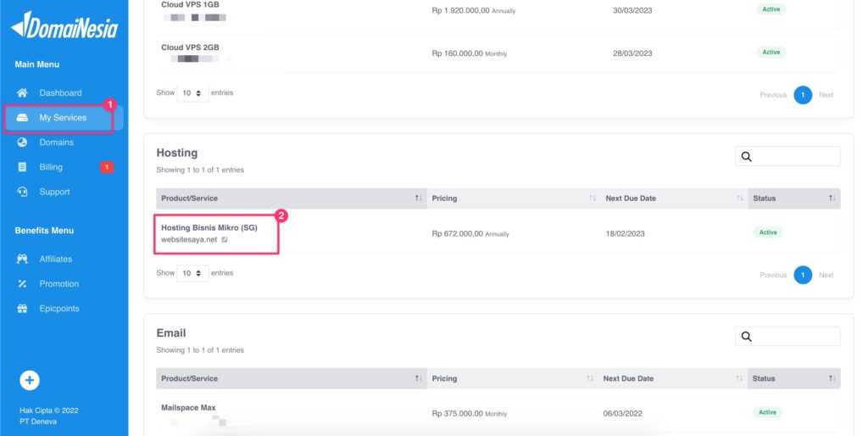Sort Hosting table by Pricing column
Screen dimensions: 868x436
[x=593, y=198]
